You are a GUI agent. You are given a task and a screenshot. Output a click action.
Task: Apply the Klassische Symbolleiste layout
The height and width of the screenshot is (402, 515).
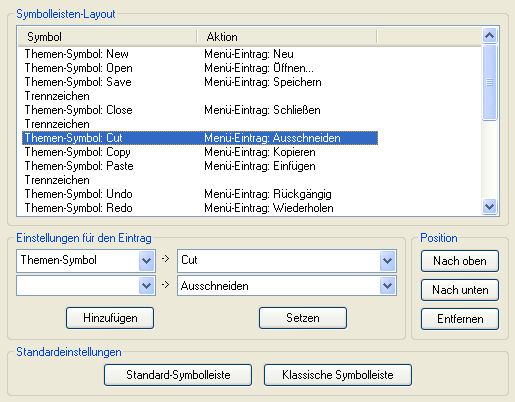[x=338, y=375]
